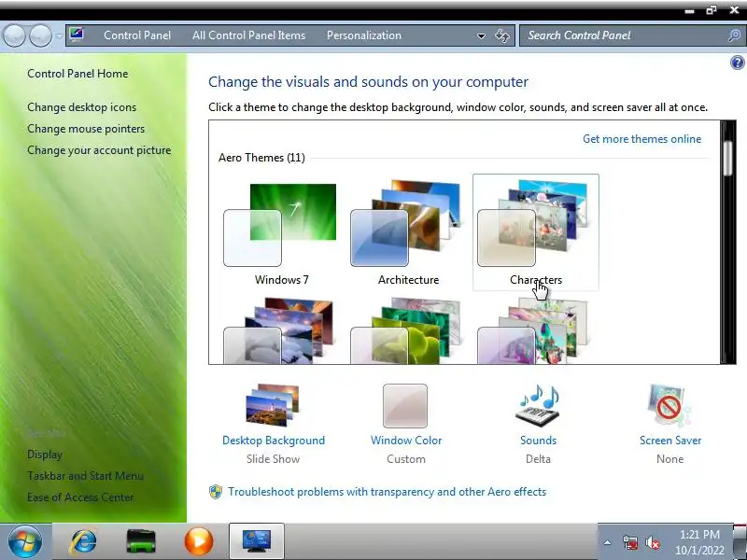Open Control Panel Home link
The width and height of the screenshot is (747, 560).
78,74
